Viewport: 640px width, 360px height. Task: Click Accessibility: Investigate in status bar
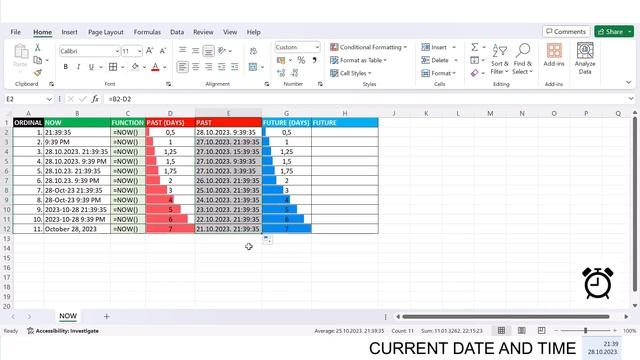[x=63, y=331]
